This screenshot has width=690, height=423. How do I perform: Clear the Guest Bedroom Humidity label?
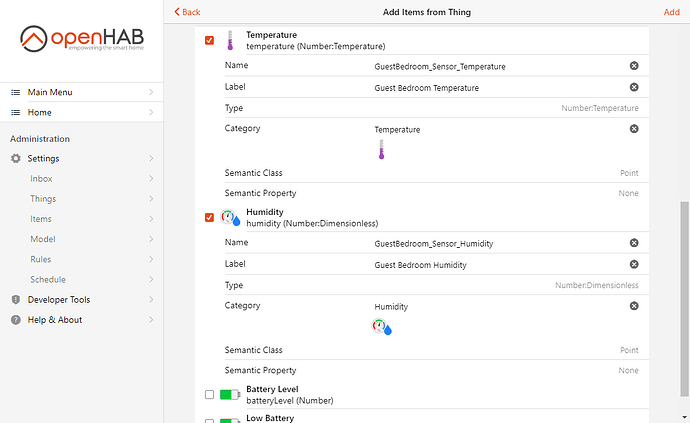tap(633, 265)
